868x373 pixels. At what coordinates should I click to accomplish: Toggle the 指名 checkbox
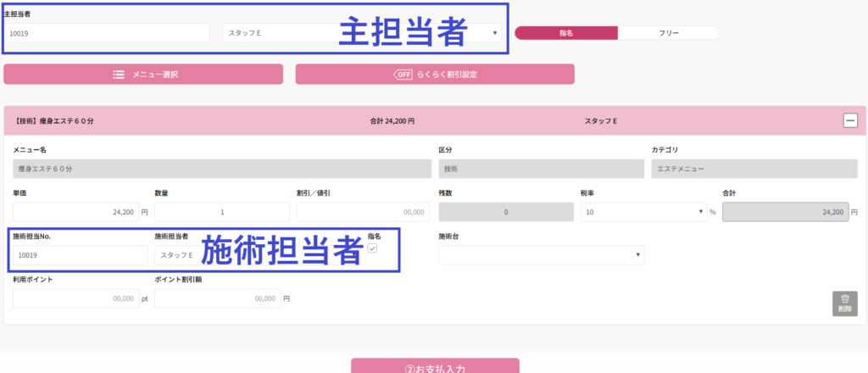[x=372, y=248]
